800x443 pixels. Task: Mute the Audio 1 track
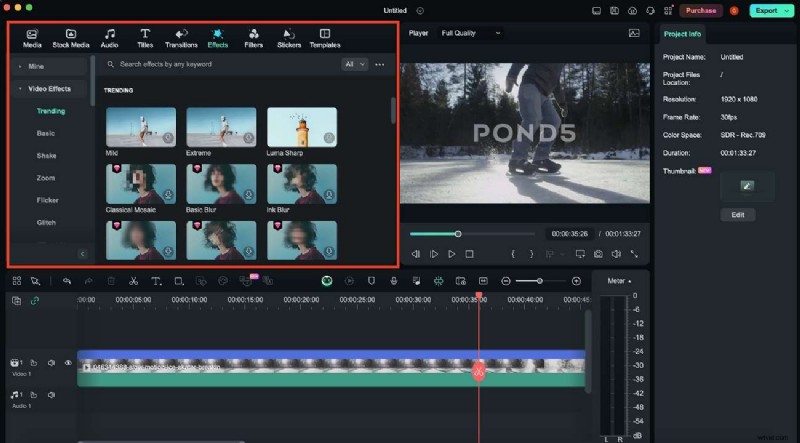click(x=51, y=395)
